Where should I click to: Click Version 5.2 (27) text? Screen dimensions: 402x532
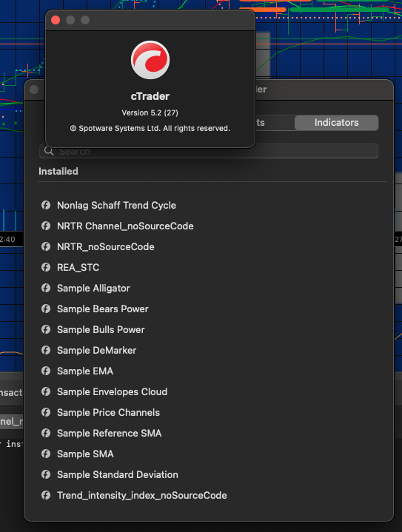(x=150, y=112)
